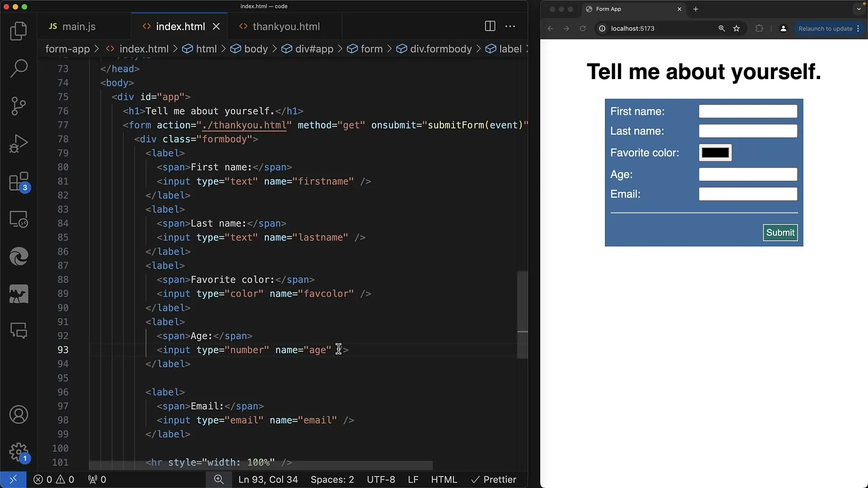868x488 pixels.
Task: Click the Submit button in form preview
Action: tap(780, 232)
